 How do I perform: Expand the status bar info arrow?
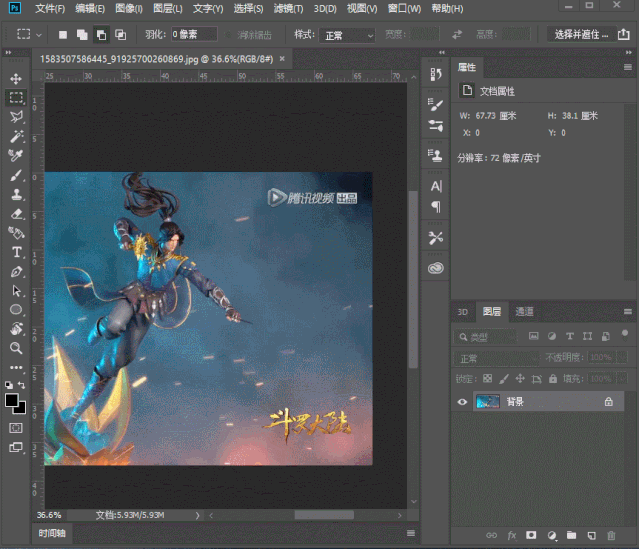click(198, 516)
